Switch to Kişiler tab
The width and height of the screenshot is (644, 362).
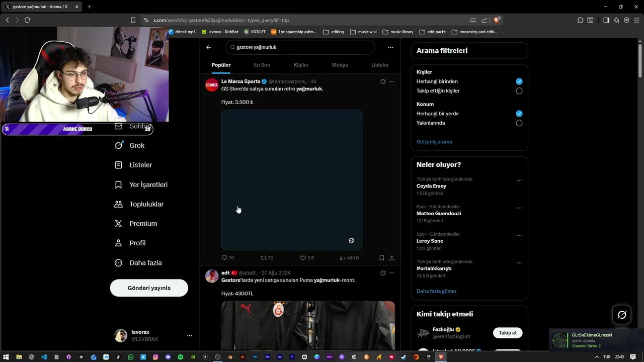301,65
